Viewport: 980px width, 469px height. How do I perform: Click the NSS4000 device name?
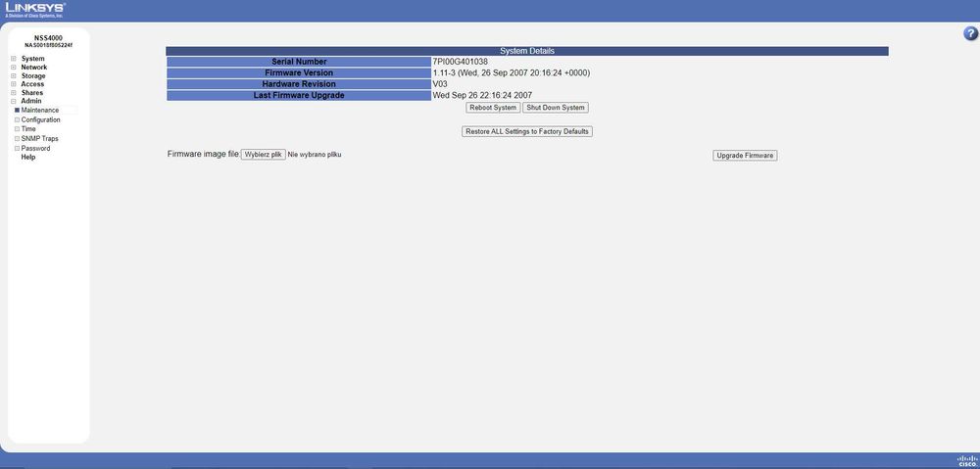coord(48,38)
